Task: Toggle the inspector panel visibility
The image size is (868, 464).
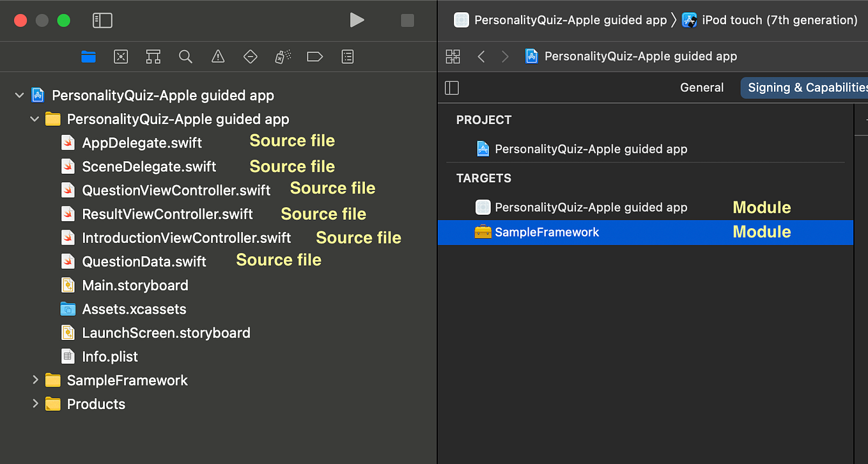Action: pos(452,88)
